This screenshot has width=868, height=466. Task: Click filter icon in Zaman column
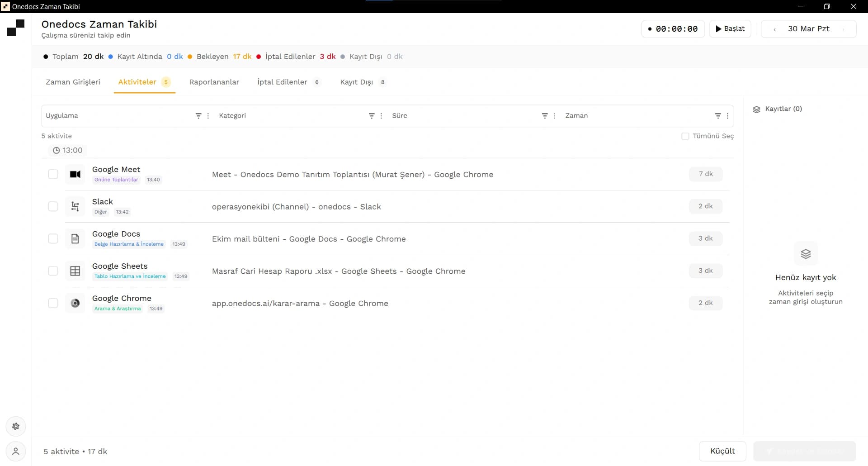click(x=717, y=116)
